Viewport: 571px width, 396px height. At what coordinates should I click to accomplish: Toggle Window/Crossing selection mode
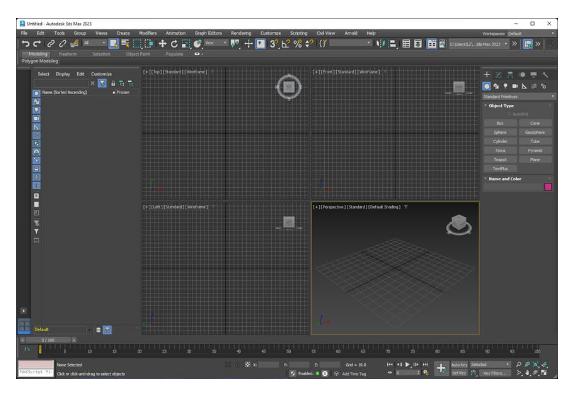(x=149, y=44)
